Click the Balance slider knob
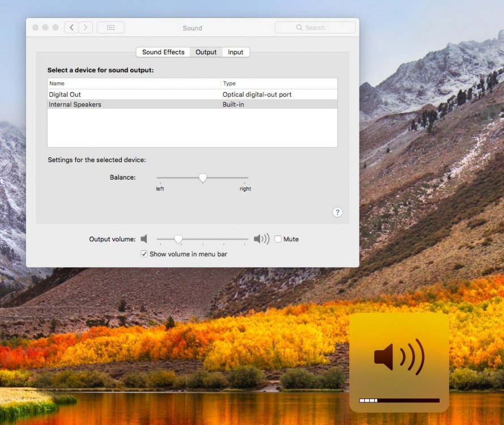Image resolution: width=504 pixels, height=425 pixels. pyautogui.click(x=203, y=178)
